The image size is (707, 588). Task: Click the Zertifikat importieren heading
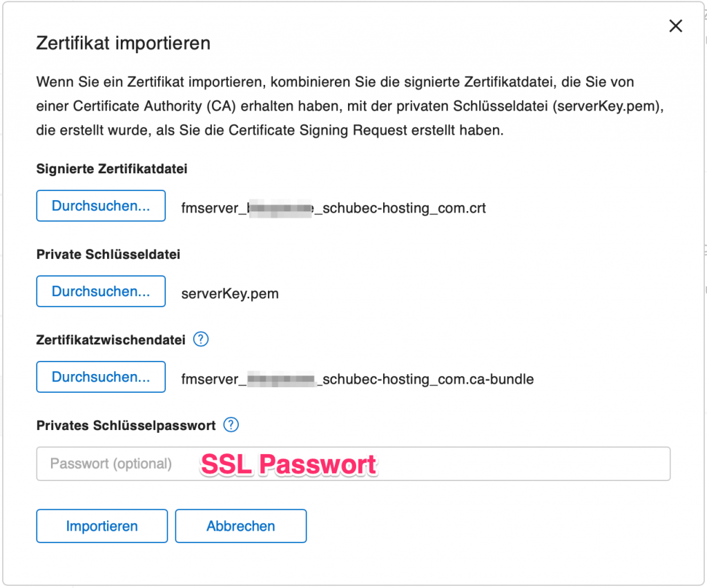124,43
